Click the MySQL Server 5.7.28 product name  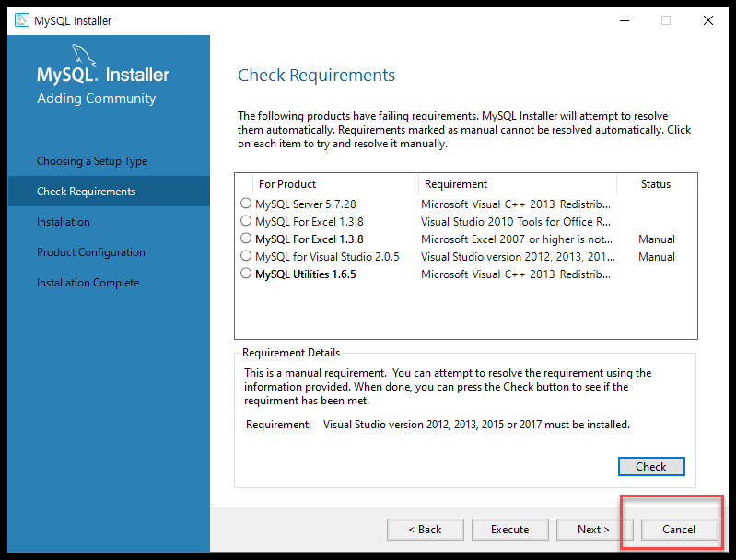(x=306, y=204)
